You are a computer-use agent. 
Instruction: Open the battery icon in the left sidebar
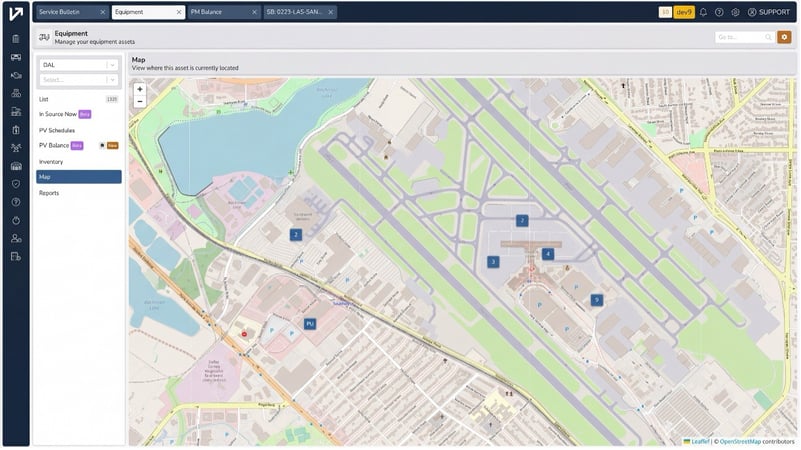point(16,130)
